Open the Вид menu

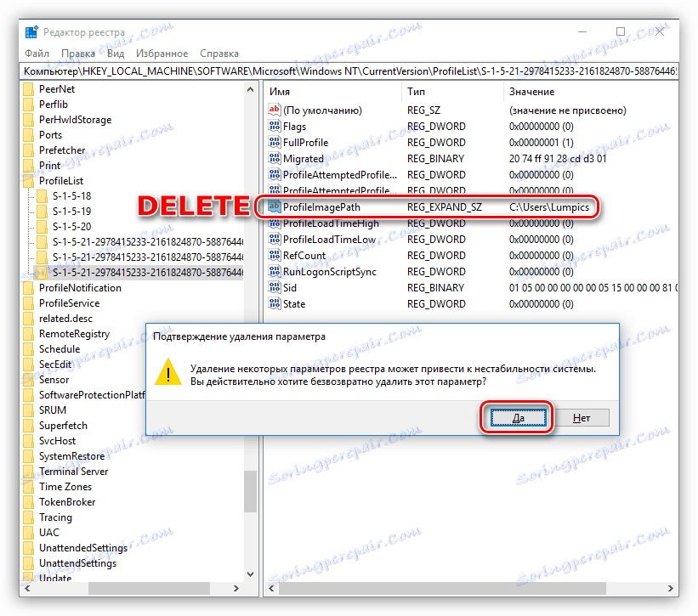pos(116,54)
